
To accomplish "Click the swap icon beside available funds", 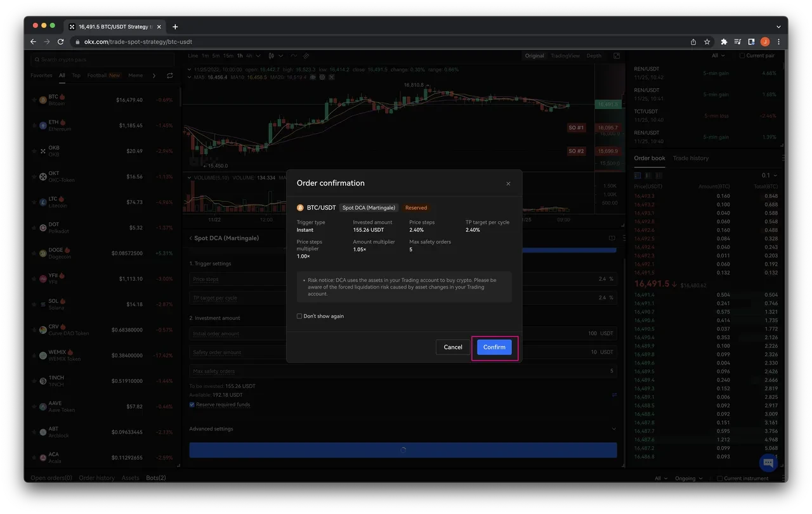I will pos(614,395).
